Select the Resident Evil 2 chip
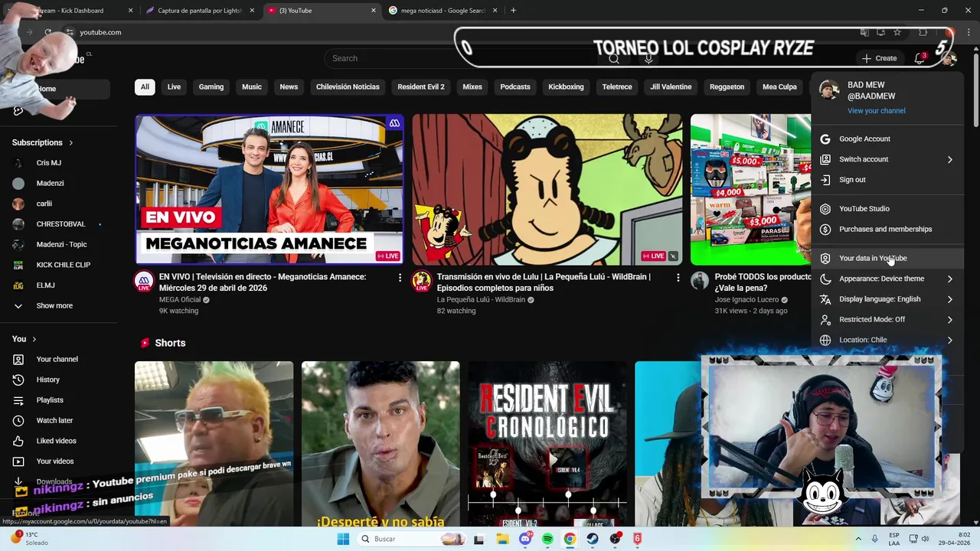This screenshot has height=551, width=980. pyautogui.click(x=421, y=86)
